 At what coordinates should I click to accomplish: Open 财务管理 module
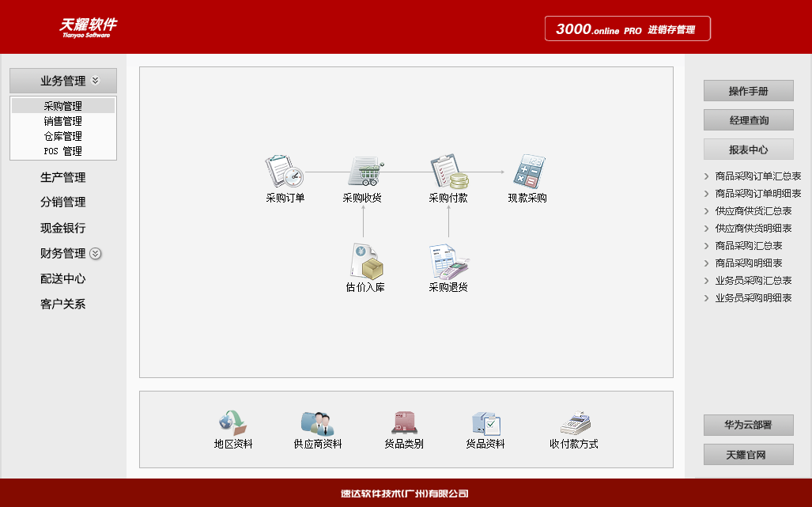click(x=63, y=253)
